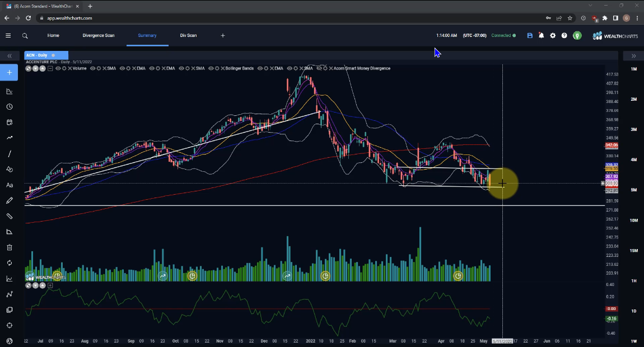The image size is (644, 347).
Task: Open the settings gear in header
Action: (553, 35)
